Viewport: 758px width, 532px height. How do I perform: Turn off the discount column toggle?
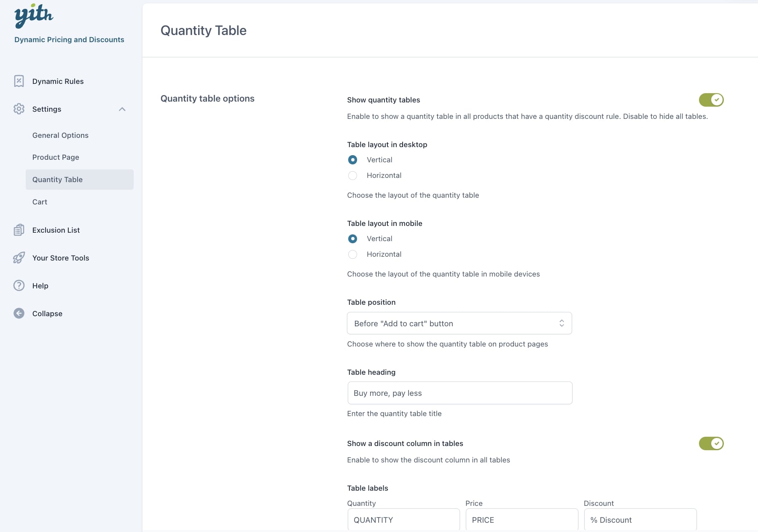[711, 443]
